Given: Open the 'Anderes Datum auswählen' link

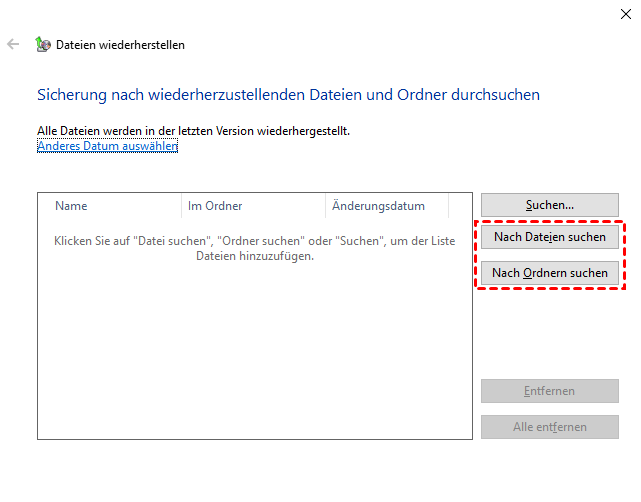Looking at the screenshot, I should pos(107,146).
